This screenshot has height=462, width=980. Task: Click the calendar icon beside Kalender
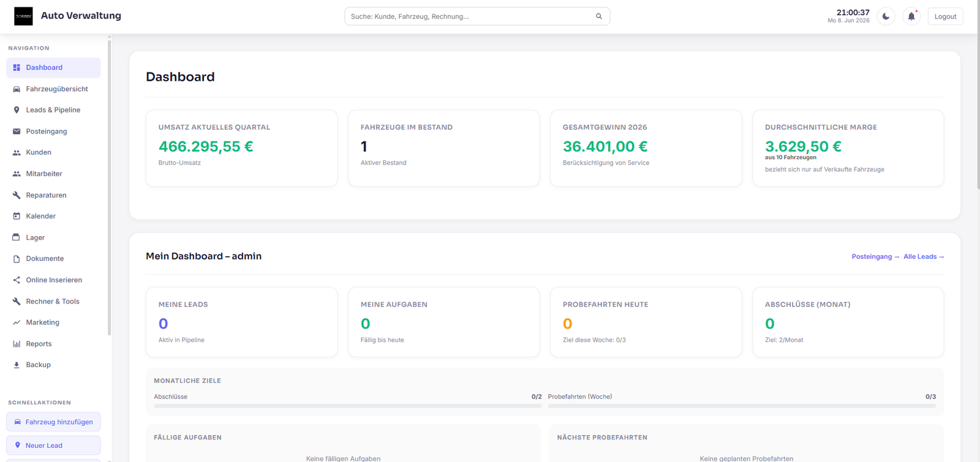tap(17, 216)
